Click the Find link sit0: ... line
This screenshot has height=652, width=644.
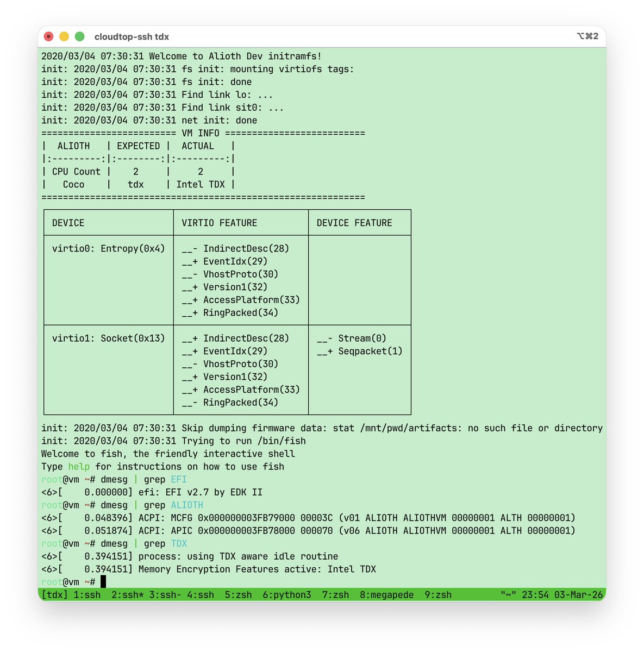point(162,108)
